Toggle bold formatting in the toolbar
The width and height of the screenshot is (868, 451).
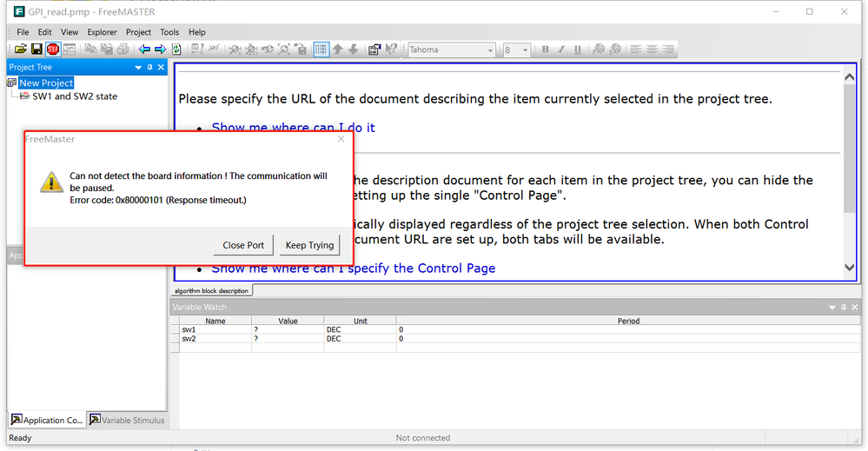tap(546, 50)
